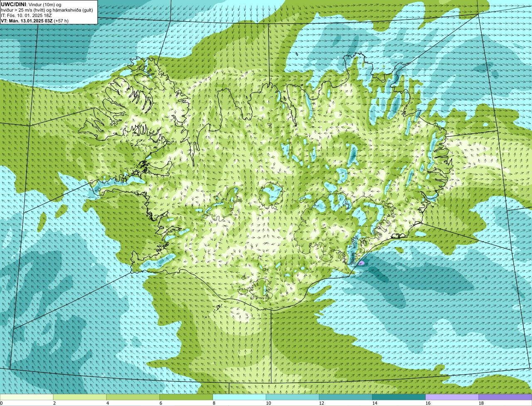The image size is (532, 406).
Task: Click the dark teal 14–16 m/s legend swatch
Action: [x=399, y=397]
